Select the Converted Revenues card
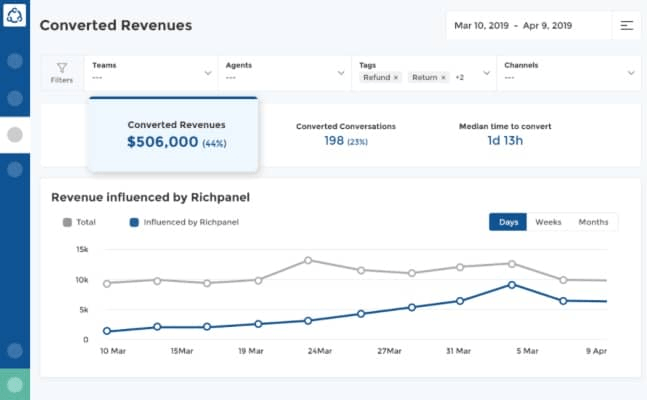This screenshot has height=400, width=647. (x=173, y=135)
